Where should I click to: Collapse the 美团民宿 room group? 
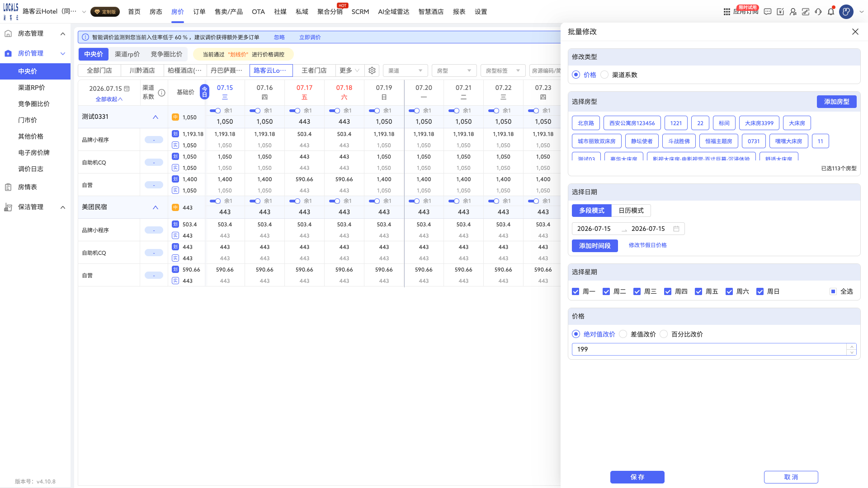click(x=155, y=207)
